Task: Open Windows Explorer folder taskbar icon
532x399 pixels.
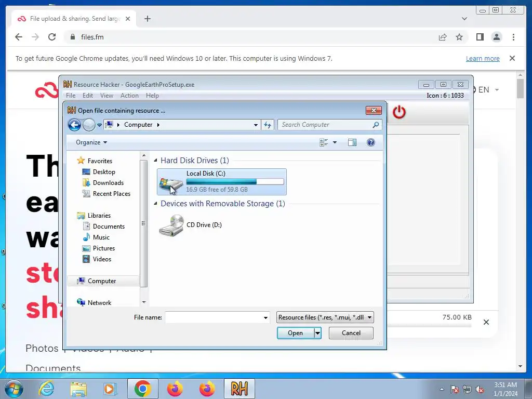Action: 78,389
